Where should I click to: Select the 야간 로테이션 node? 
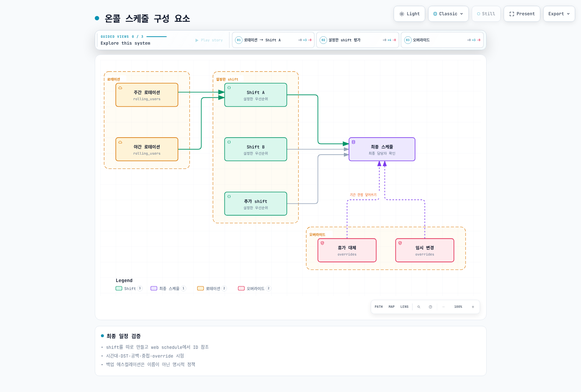click(x=147, y=149)
